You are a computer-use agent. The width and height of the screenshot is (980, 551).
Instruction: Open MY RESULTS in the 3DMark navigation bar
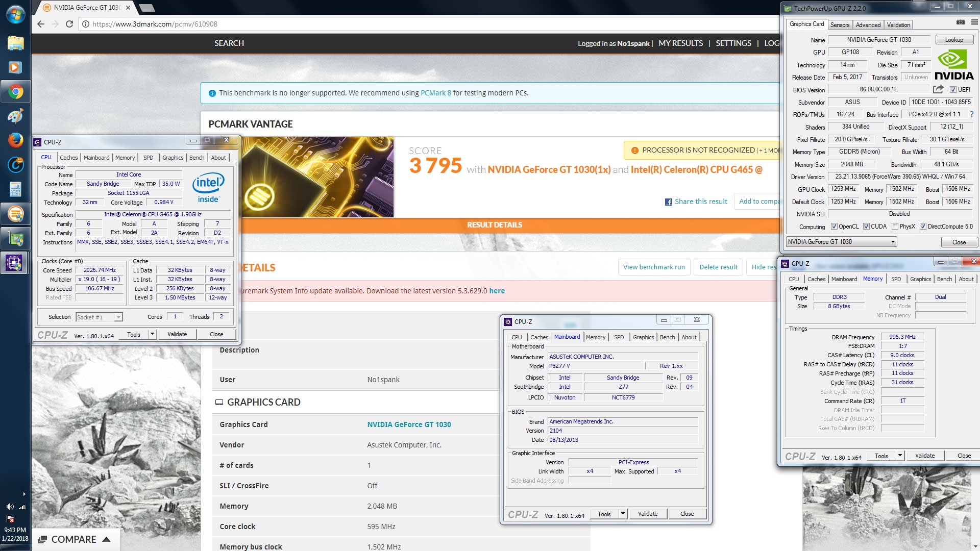pos(680,43)
